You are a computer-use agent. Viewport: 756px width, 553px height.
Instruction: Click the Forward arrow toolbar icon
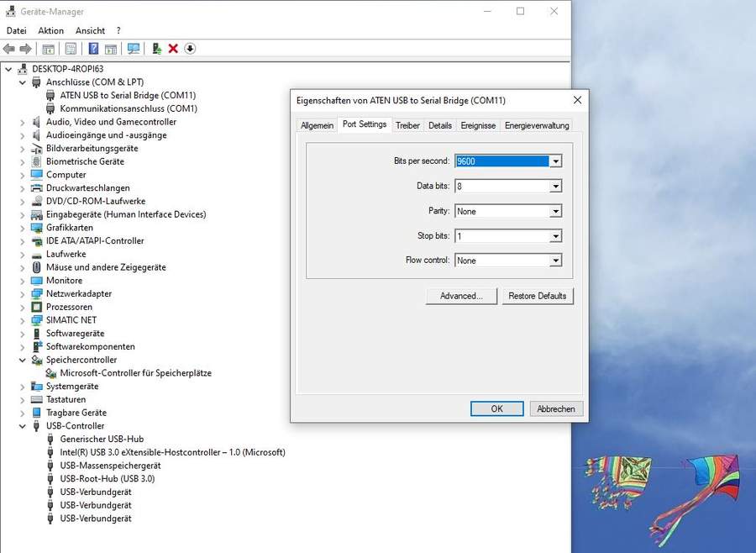[25, 49]
